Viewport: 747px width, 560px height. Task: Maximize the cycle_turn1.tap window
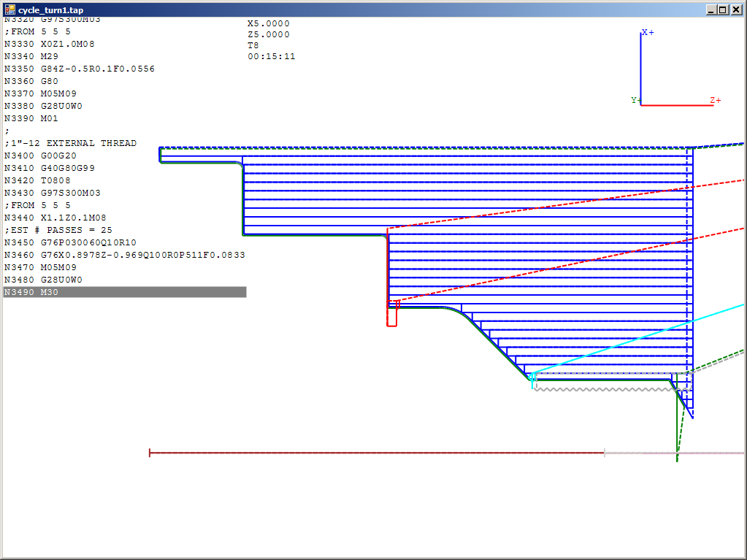[723, 9]
